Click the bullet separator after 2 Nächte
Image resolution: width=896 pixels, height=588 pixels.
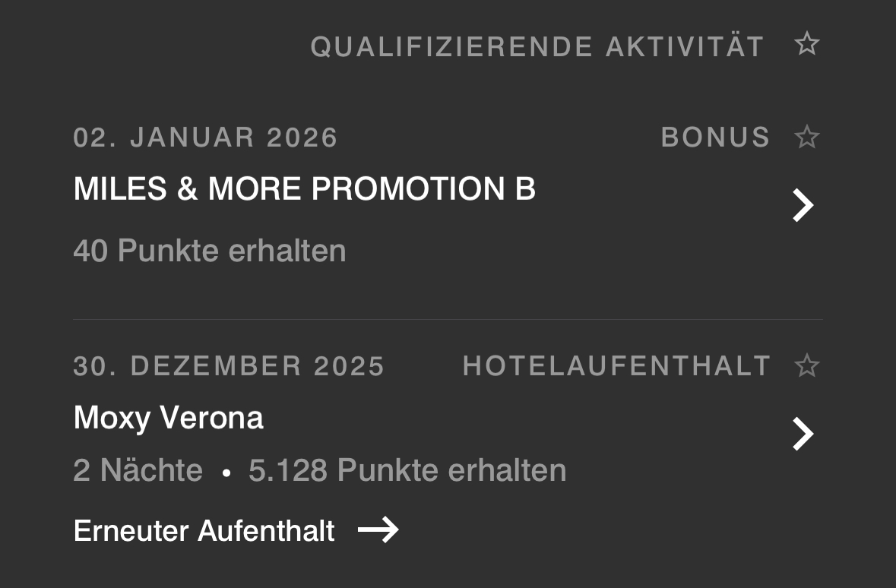(x=226, y=473)
